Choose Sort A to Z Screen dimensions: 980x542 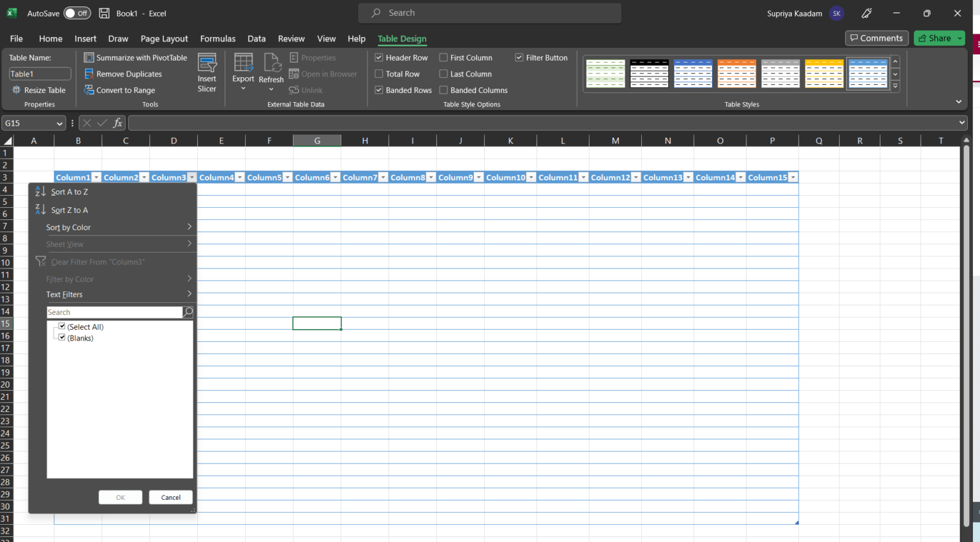71,191
